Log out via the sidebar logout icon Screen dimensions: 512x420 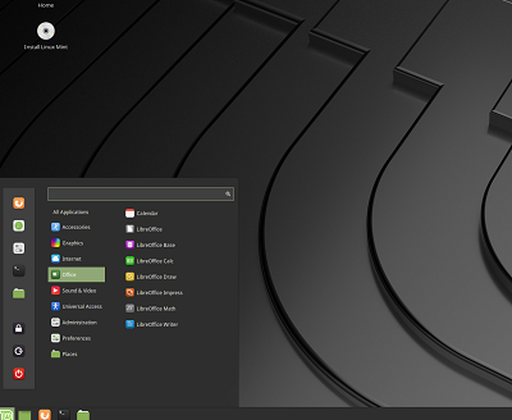pyautogui.click(x=18, y=351)
